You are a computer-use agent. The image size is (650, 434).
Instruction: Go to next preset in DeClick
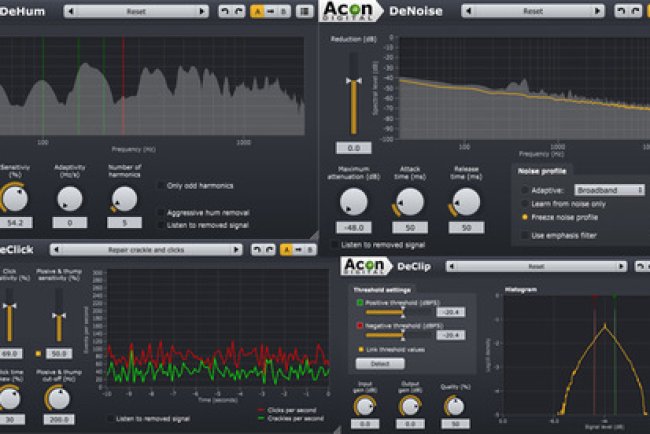(x=236, y=250)
